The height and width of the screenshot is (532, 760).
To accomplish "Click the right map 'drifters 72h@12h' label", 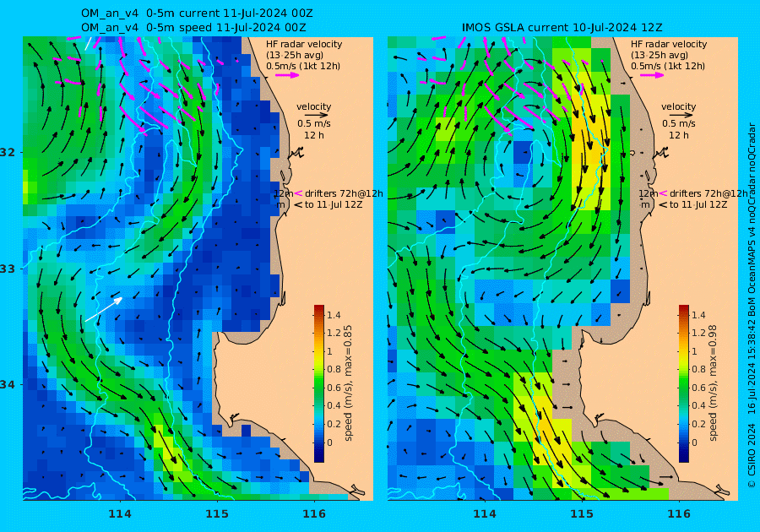I will coord(708,193).
